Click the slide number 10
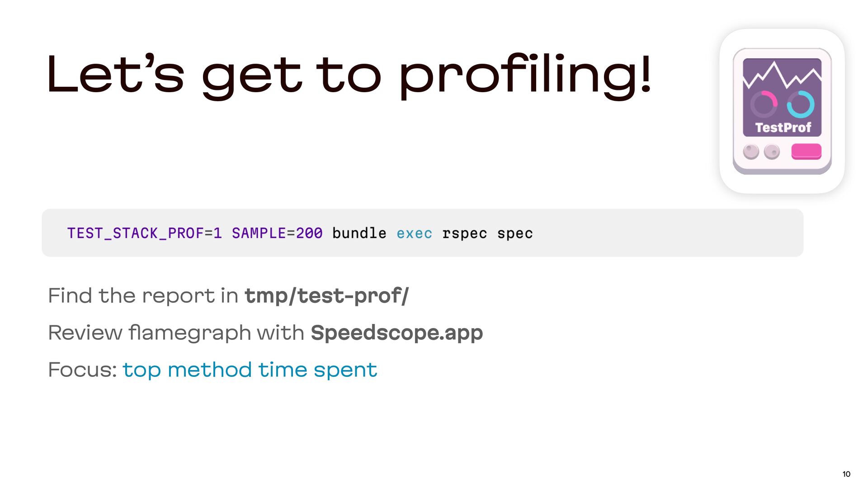This screenshot has width=868, height=488. 846,474
